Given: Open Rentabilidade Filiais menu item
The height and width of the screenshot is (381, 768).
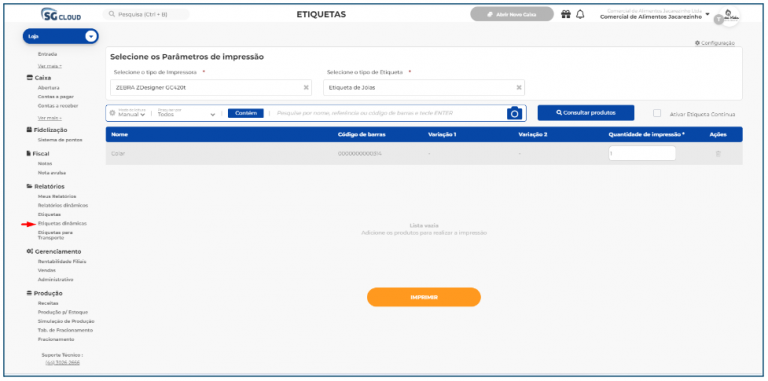Looking at the screenshot, I should click(x=62, y=262).
